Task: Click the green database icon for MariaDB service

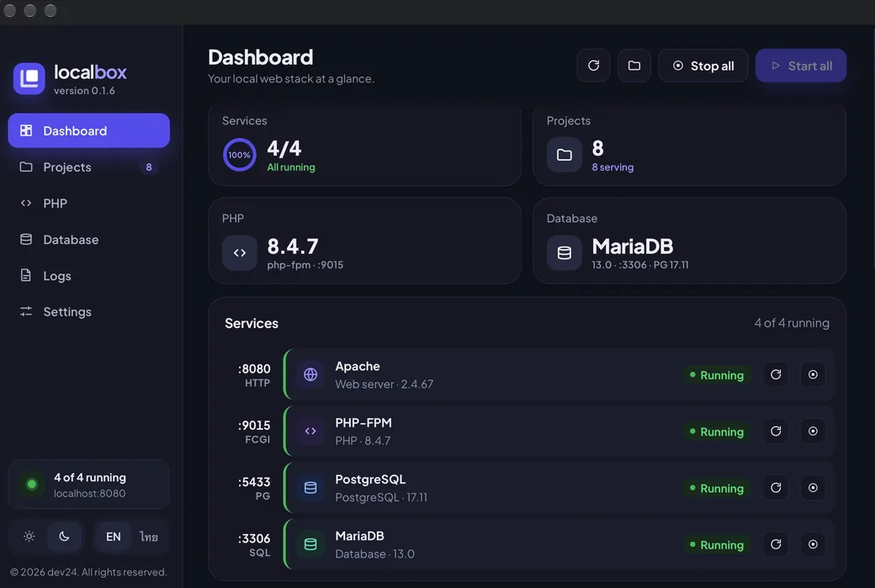Action: pos(310,544)
